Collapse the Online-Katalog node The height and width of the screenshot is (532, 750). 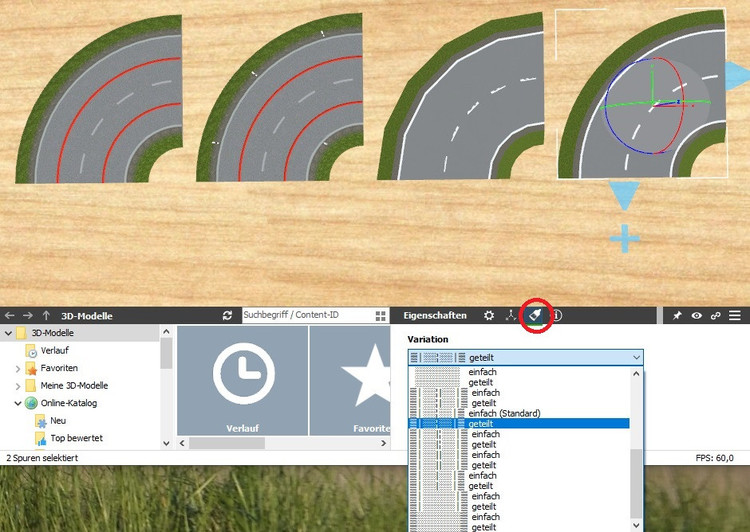click(x=18, y=403)
